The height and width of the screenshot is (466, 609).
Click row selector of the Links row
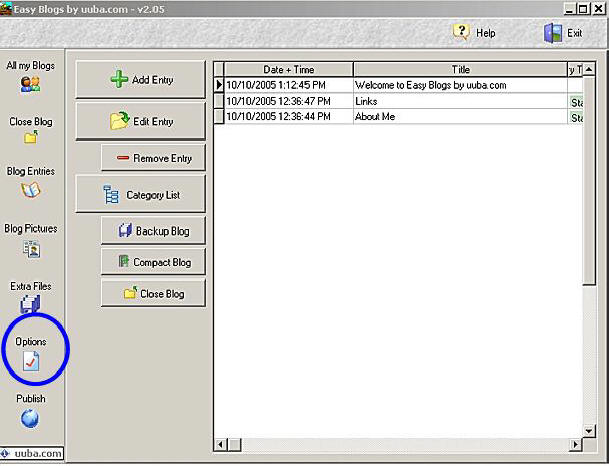(x=219, y=101)
